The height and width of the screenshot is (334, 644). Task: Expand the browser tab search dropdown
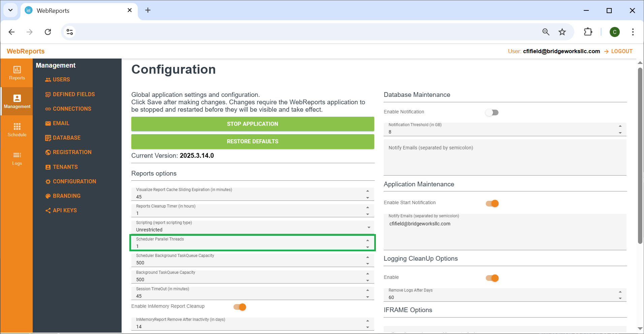pyautogui.click(x=10, y=10)
